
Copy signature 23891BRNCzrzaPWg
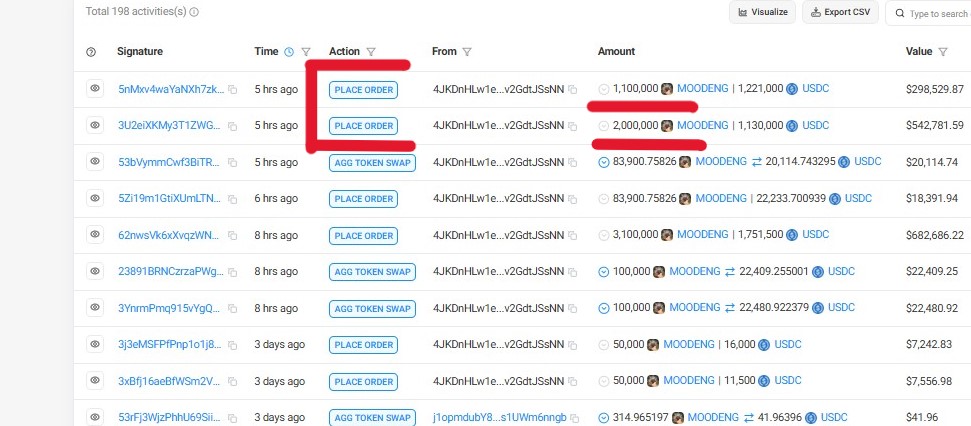pyautogui.click(x=233, y=272)
